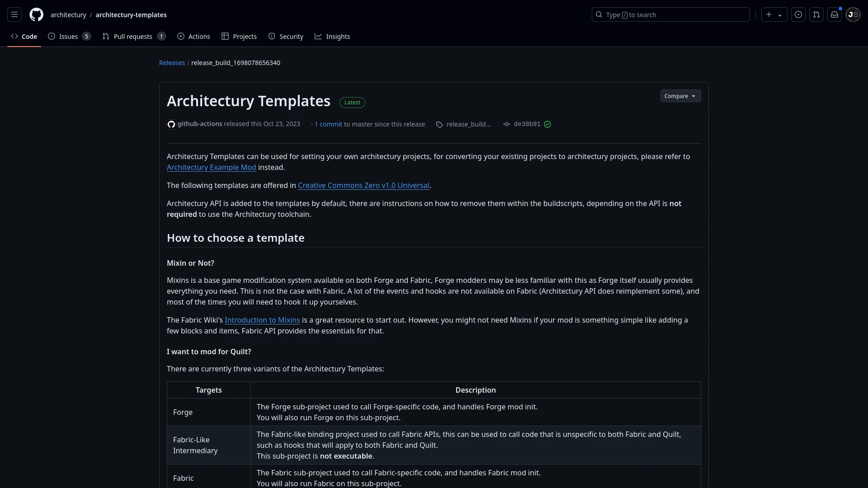Switch to the Security tab

click(286, 37)
